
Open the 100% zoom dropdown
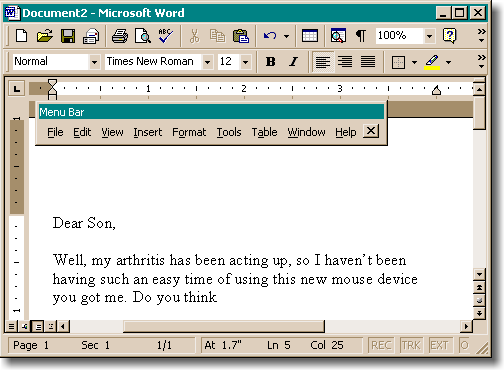coord(429,36)
